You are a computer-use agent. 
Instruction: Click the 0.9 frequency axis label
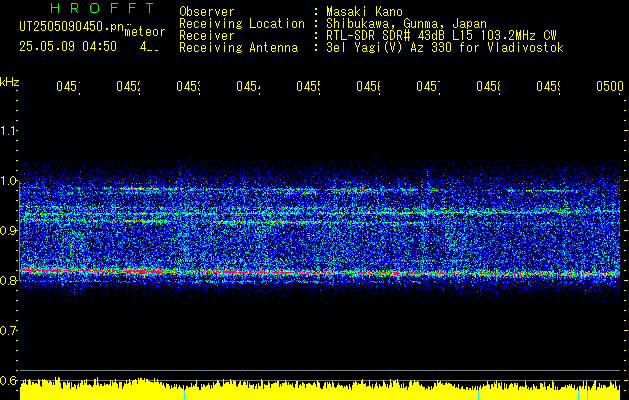(x=8, y=230)
